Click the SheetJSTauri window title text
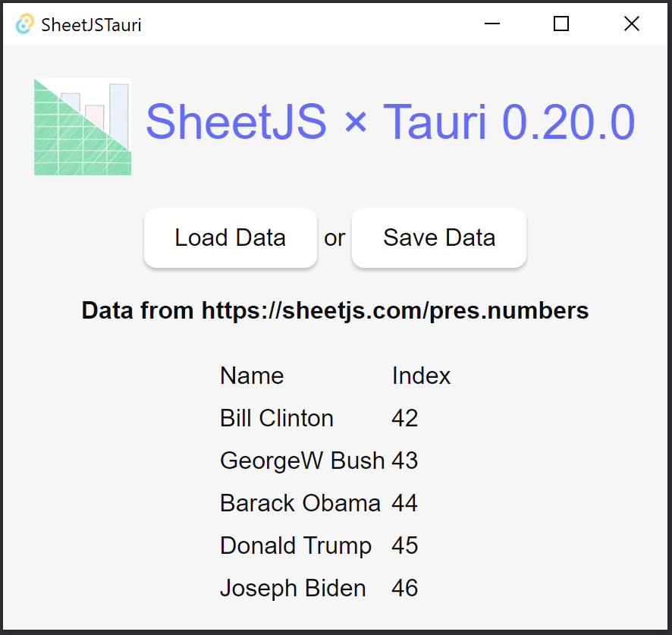 (91, 25)
